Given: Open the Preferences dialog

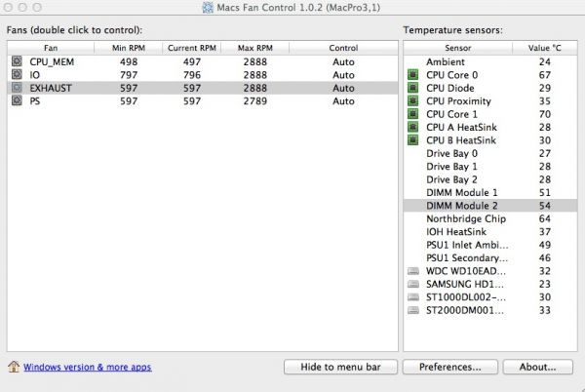Looking at the screenshot, I should [449, 368].
